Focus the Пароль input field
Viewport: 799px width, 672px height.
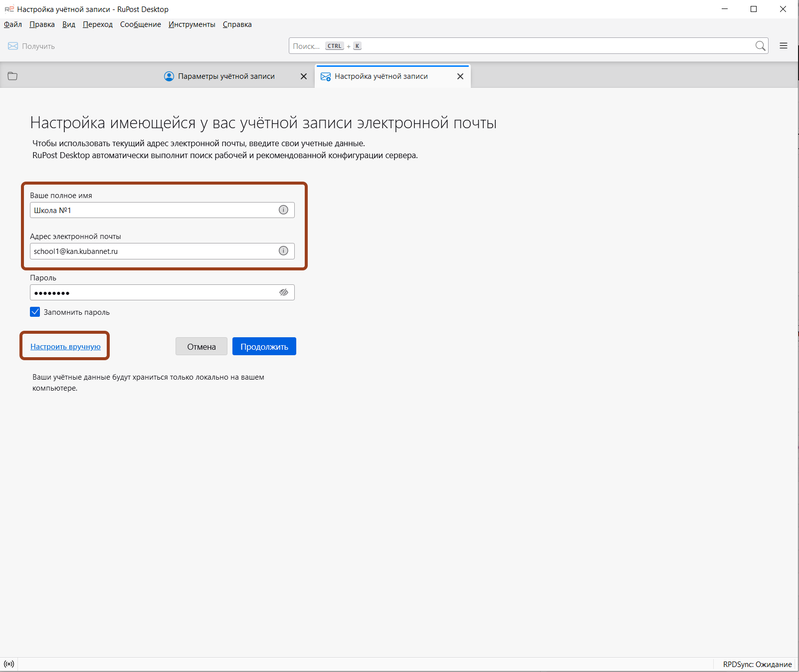pyautogui.click(x=162, y=292)
